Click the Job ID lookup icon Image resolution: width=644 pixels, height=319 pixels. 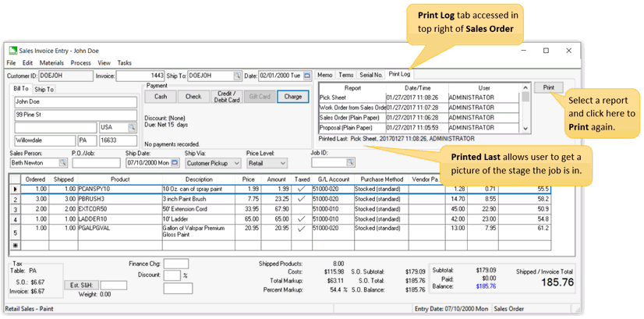click(x=350, y=163)
